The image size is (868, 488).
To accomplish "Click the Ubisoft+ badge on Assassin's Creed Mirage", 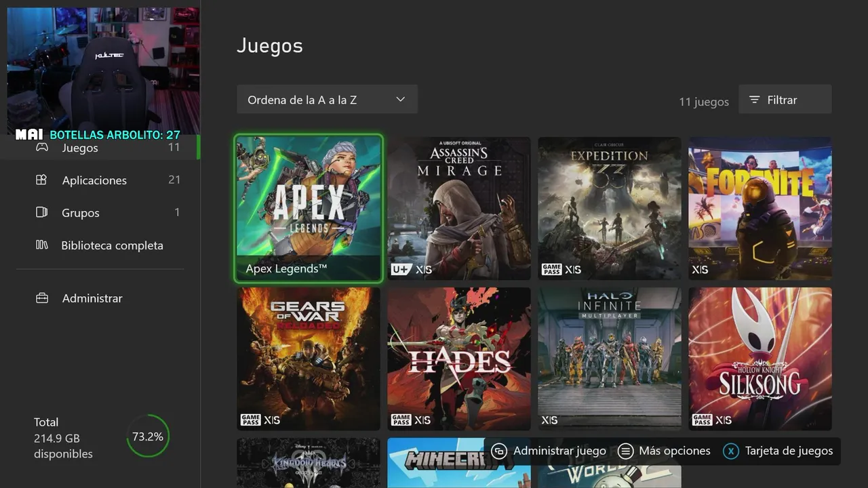I will point(401,270).
